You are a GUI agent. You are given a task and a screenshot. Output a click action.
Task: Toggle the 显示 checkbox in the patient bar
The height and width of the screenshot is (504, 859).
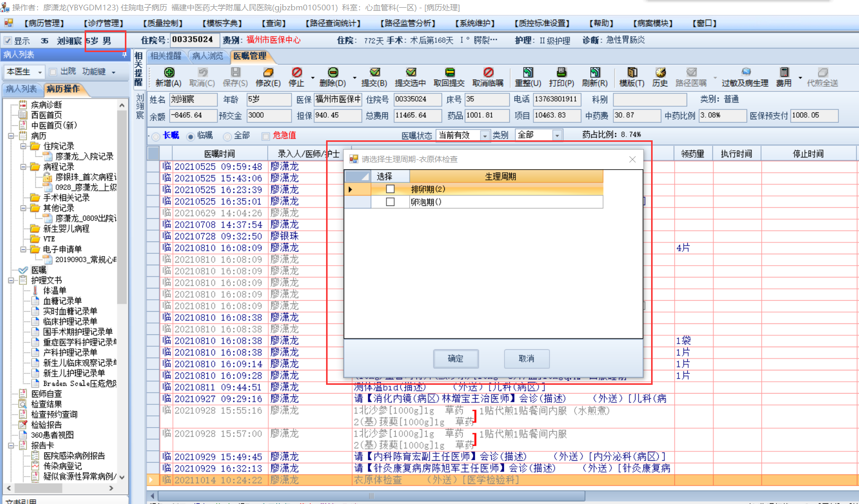[8, 40]
